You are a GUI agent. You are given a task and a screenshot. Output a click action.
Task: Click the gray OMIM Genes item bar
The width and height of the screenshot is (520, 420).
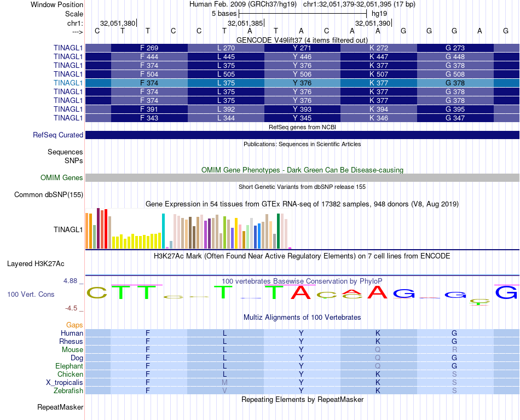coord(302,177)
